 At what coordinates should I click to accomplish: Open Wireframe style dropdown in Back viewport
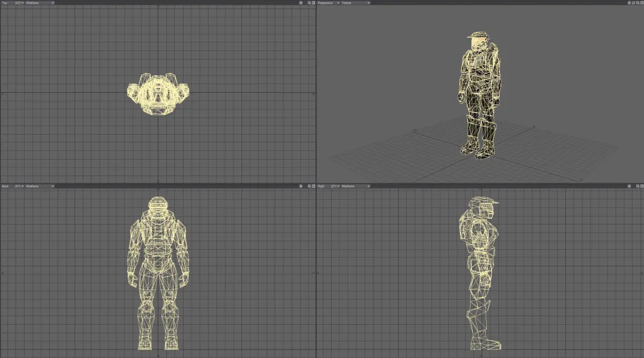pos(40,186)
